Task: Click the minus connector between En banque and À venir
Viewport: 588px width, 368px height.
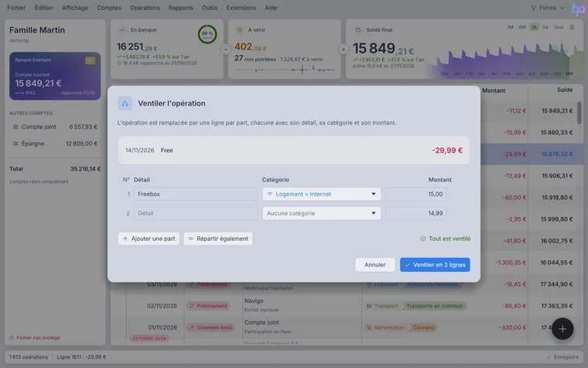Action: click(x=225, y=49)
